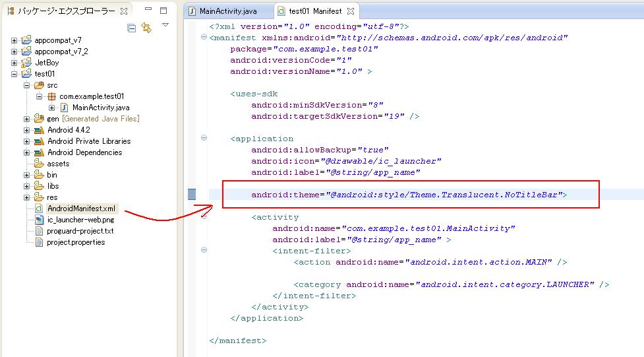
Task: Click the com.example.test01 package icon
Action: click(x=52, y=96)
